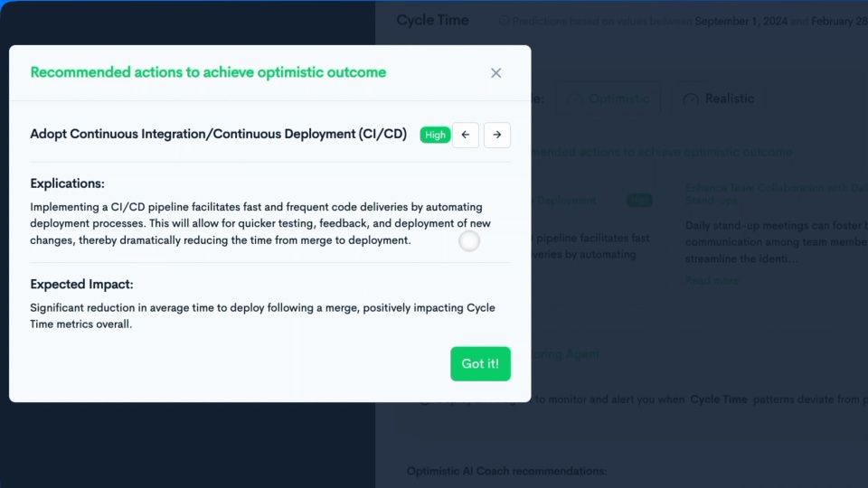
Task: Click the 'Explications:' label
Action: pyautogui.click(x=68, y=183)
